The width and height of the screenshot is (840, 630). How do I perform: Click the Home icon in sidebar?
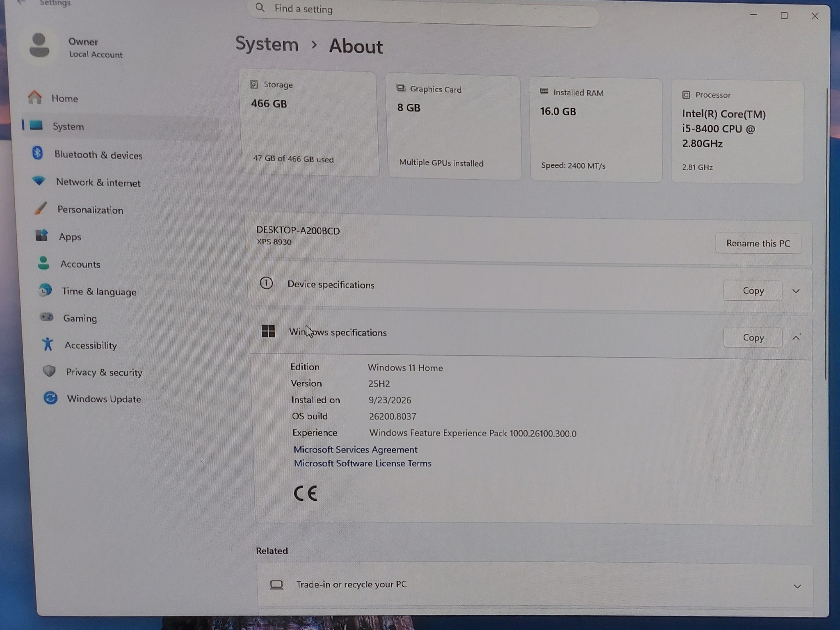[x=35, y=97]
